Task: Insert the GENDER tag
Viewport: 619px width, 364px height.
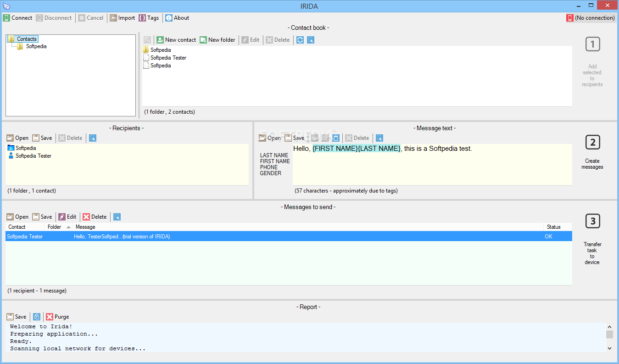Action: tap(270, 173)
